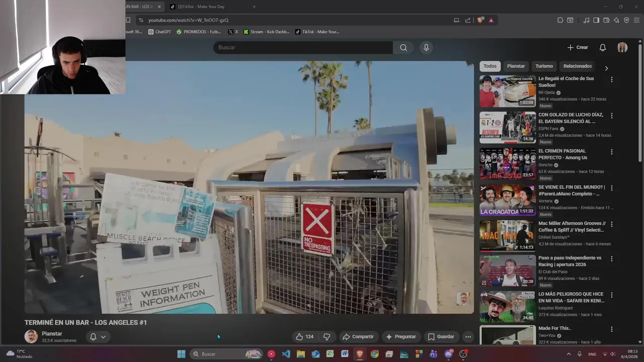This screenshot has width=644, height=362.
Task: Dislike the video with thumbs down
Action: [327, 337]
